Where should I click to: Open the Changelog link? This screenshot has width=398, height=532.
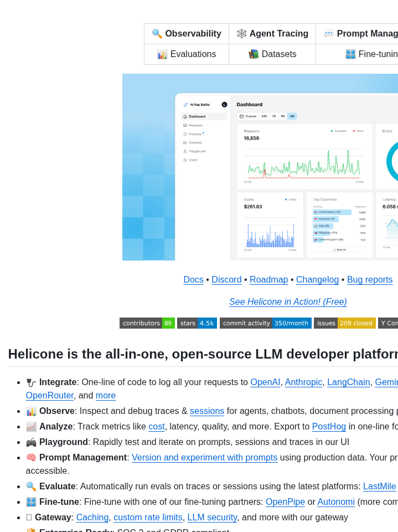[x=317, y=279]
